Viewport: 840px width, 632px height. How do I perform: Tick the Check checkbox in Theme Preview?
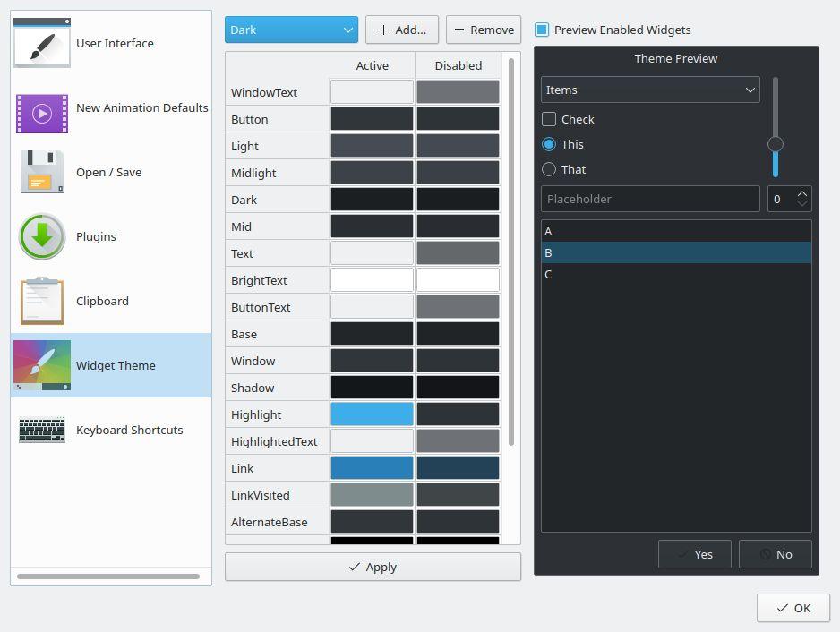[x=549, y=119]
